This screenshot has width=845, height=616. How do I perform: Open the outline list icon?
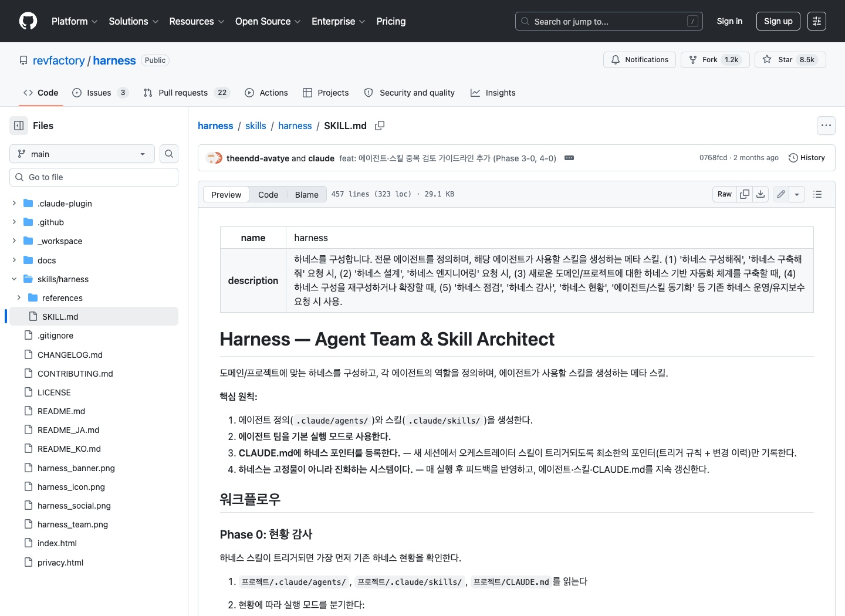click(x=817, y=194)
